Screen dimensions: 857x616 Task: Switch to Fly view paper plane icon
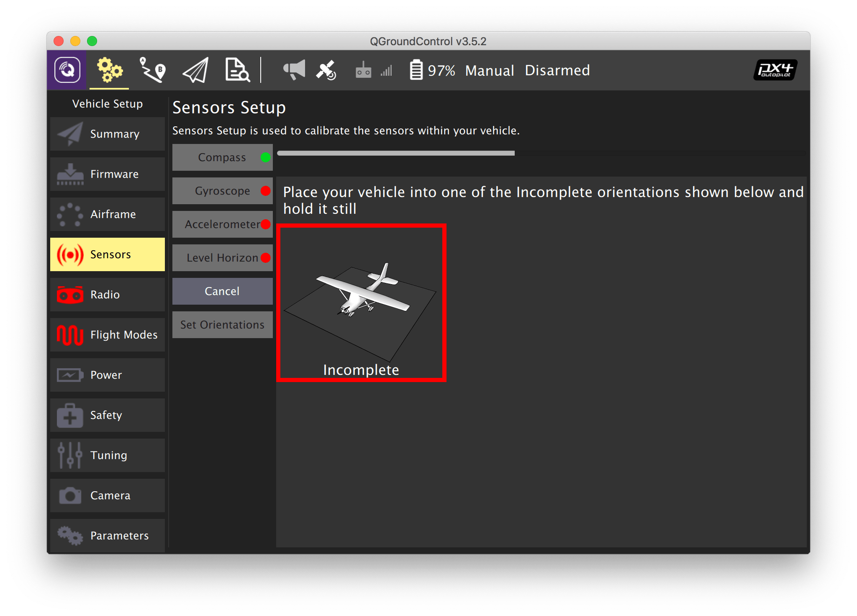tap(195, 70)
